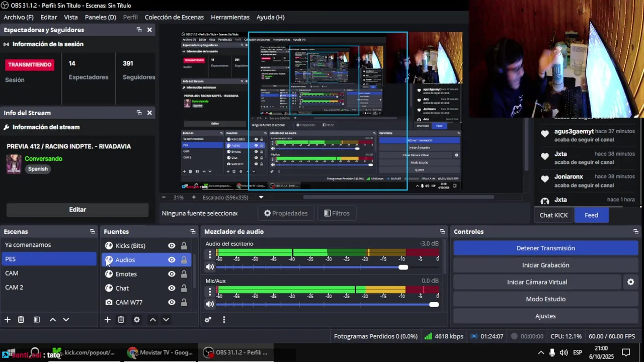Toggle the lock on Chat source
Screen dimensions: 644x362
(184, 288)
